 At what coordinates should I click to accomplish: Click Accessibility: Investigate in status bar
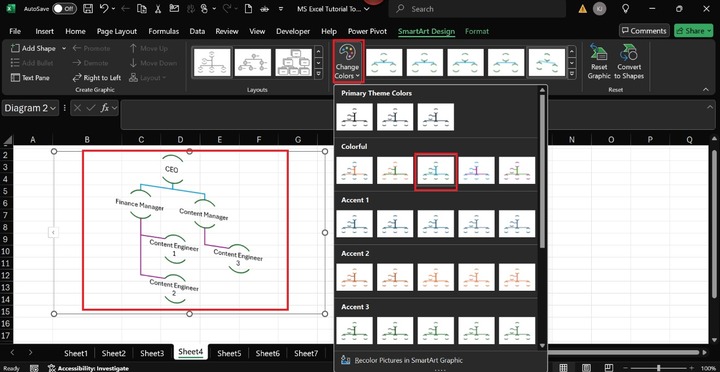click(x=88, y=368)
